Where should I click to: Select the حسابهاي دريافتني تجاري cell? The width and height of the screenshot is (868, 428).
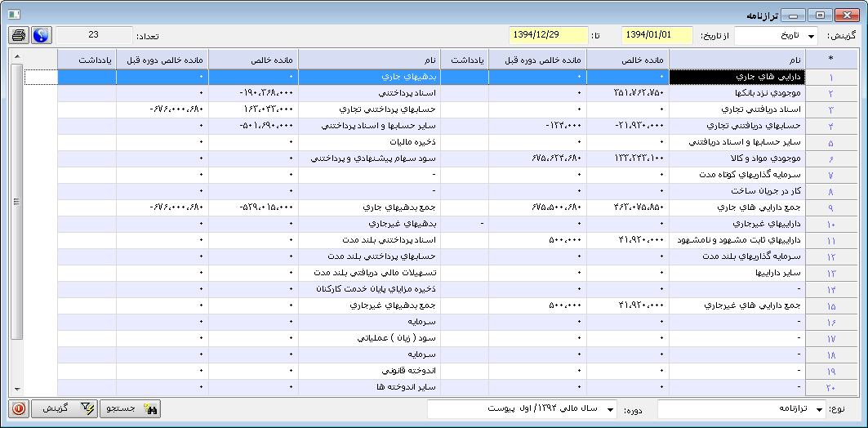pos(737,127)
